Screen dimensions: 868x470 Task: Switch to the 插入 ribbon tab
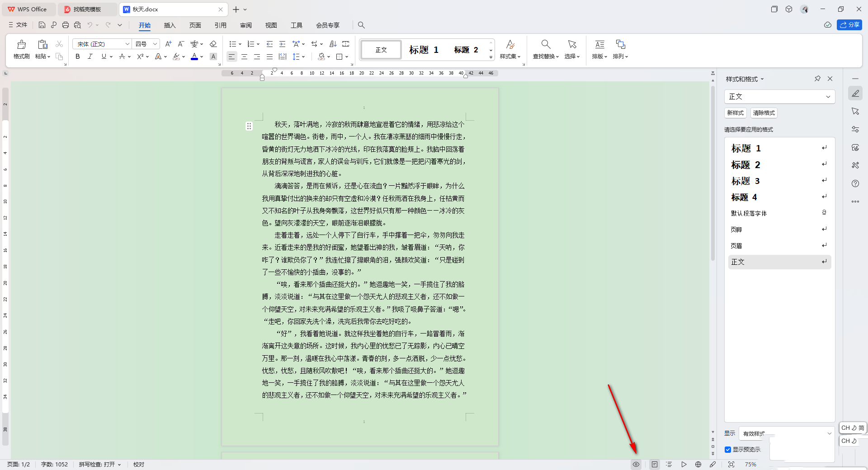click(170, 25)
